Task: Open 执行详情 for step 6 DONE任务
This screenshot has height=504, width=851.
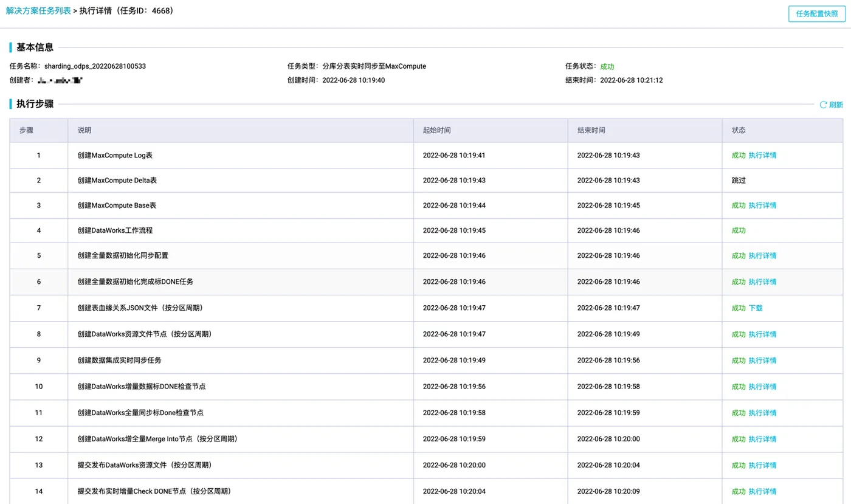Action: [x=762, y=282]
